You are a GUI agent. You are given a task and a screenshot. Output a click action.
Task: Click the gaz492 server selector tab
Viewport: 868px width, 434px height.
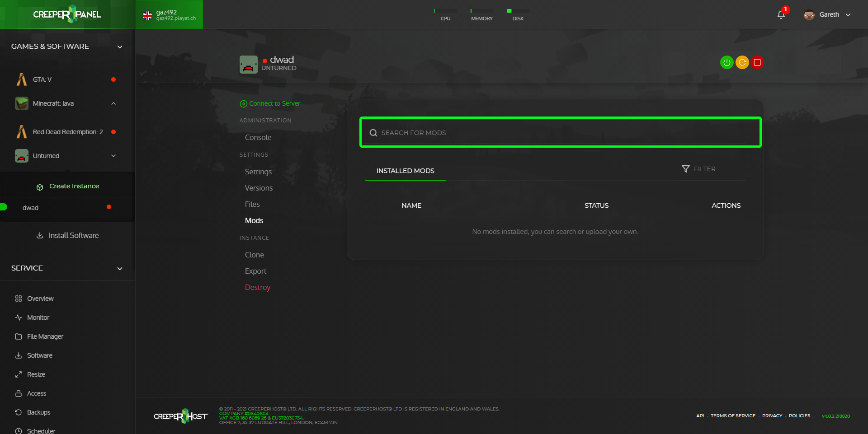169,14
